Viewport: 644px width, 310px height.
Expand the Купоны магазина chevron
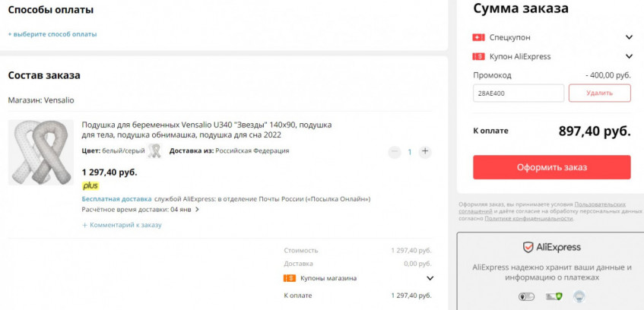[x=430, y=278]
